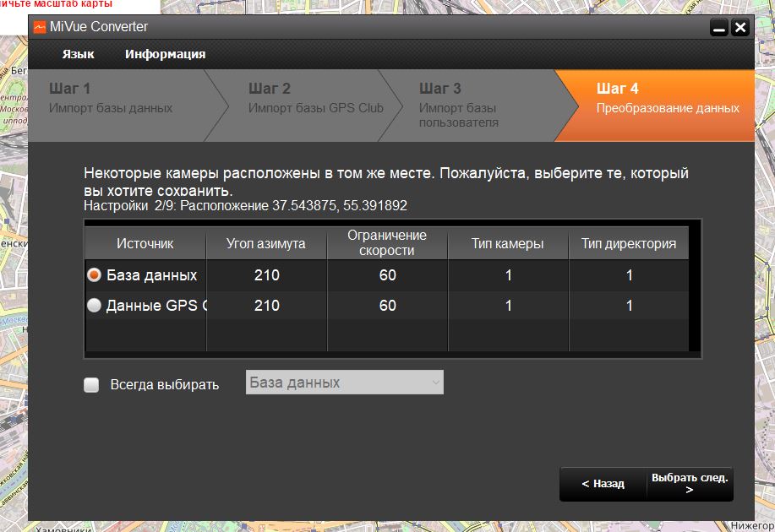Close the MiVue Converter window
Image resolution: width=775 pixels, height=532 pixels.
[x=740, y=28]
